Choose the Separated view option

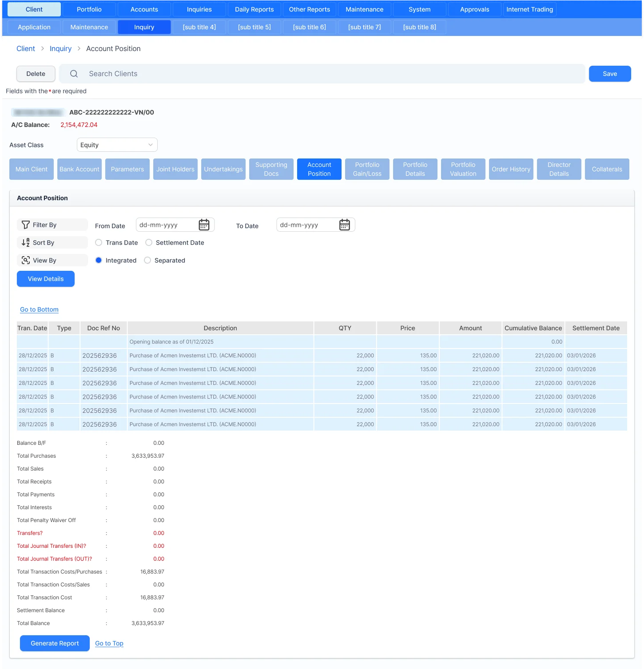(147, 260)
